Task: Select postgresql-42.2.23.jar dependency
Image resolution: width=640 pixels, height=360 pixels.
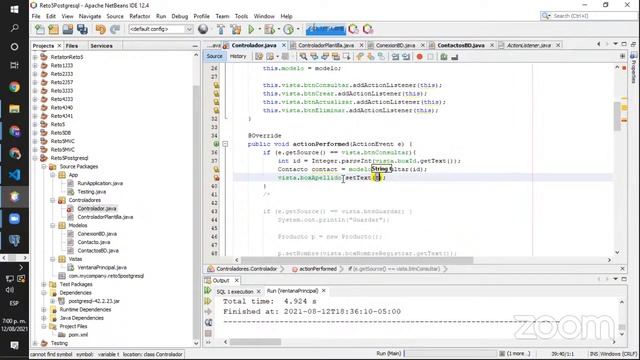Action: tap(94, 301)
